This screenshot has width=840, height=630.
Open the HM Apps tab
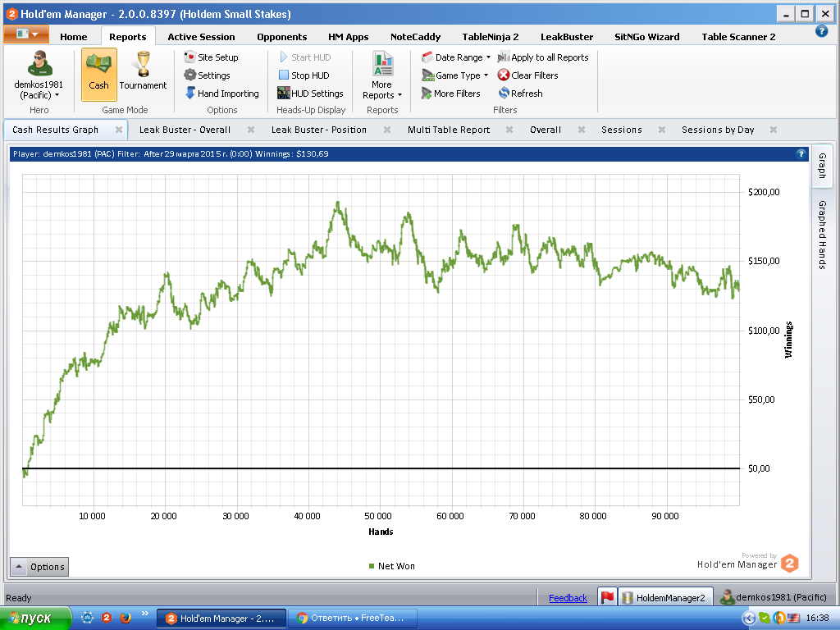348,37
